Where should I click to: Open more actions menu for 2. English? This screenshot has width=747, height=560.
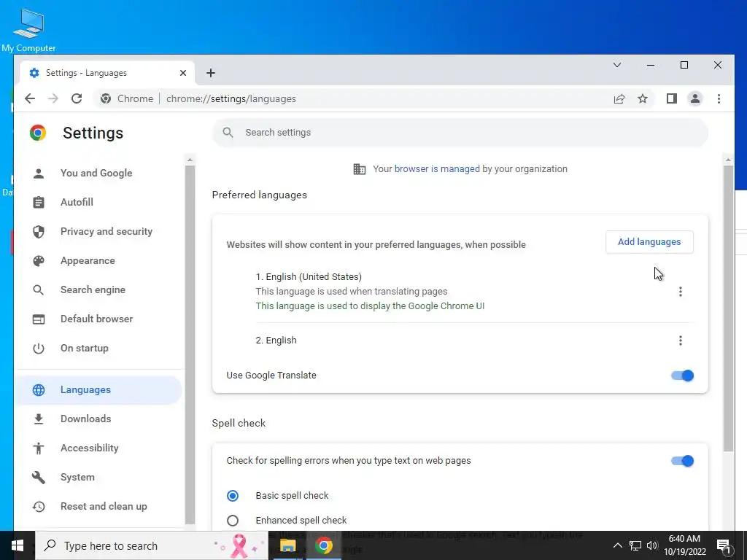click(681, 341)
